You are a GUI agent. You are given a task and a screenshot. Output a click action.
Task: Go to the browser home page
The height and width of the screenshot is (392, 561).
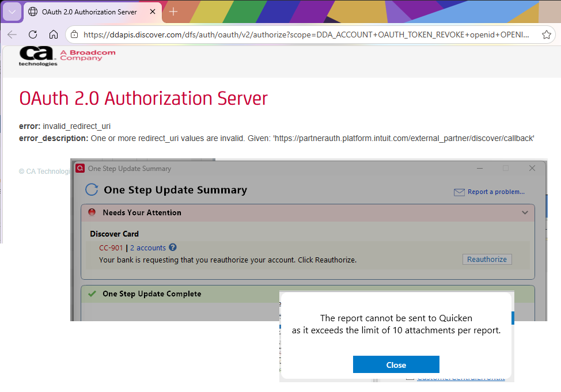pyautogui.click(x=54, y=35)
